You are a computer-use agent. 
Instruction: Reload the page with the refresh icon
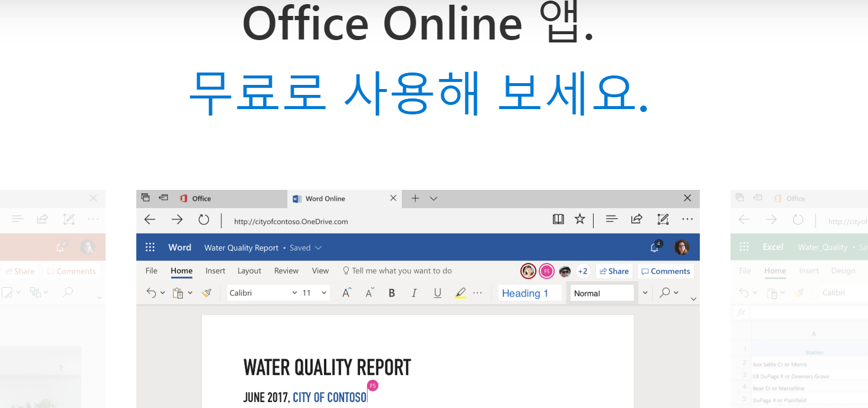[x=204, y=220]
